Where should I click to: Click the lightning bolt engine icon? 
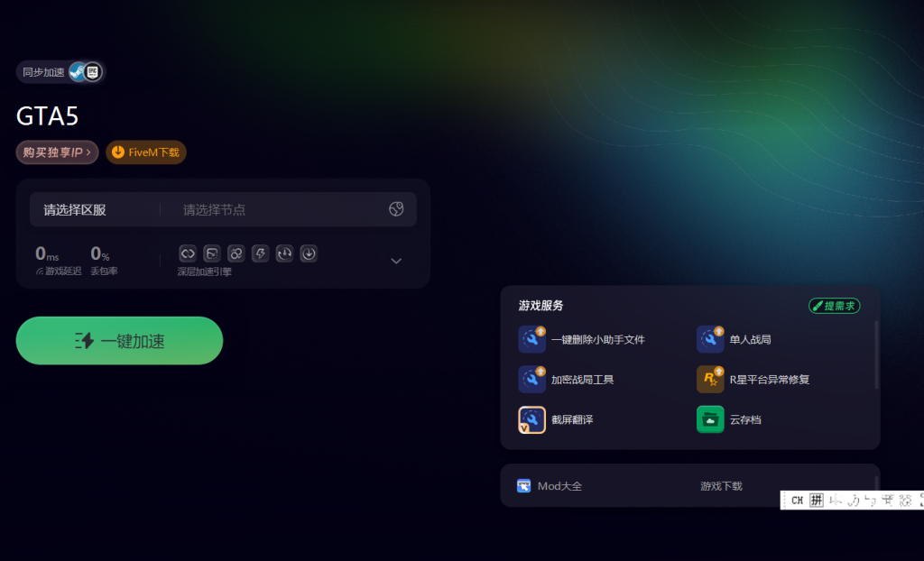tap(260, 253)
